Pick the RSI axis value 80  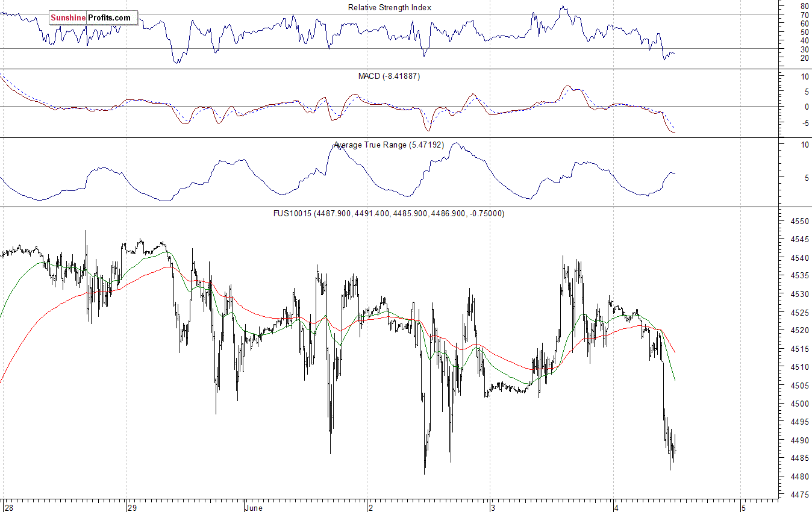click(804, 6)
